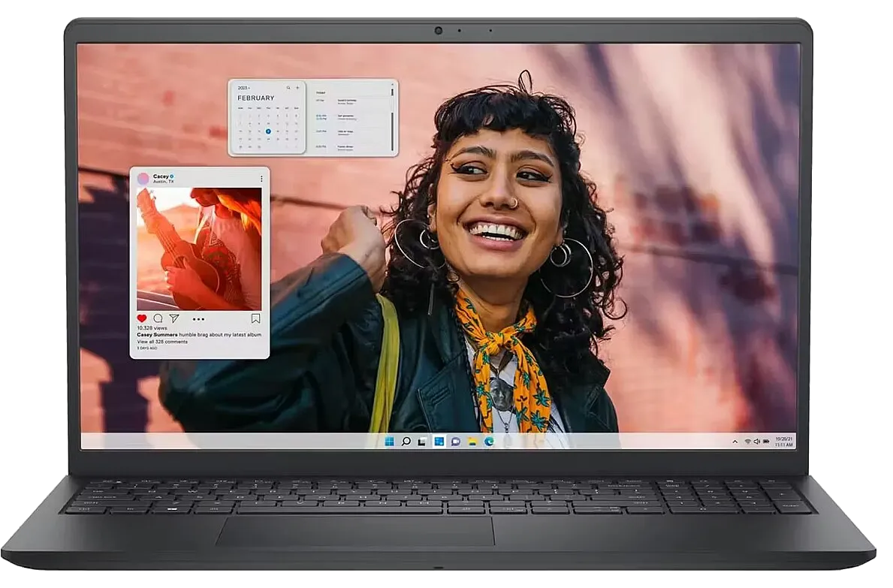893x588 pixels.
Task: Click Casey's profile avatar
Action: (143, 179)
